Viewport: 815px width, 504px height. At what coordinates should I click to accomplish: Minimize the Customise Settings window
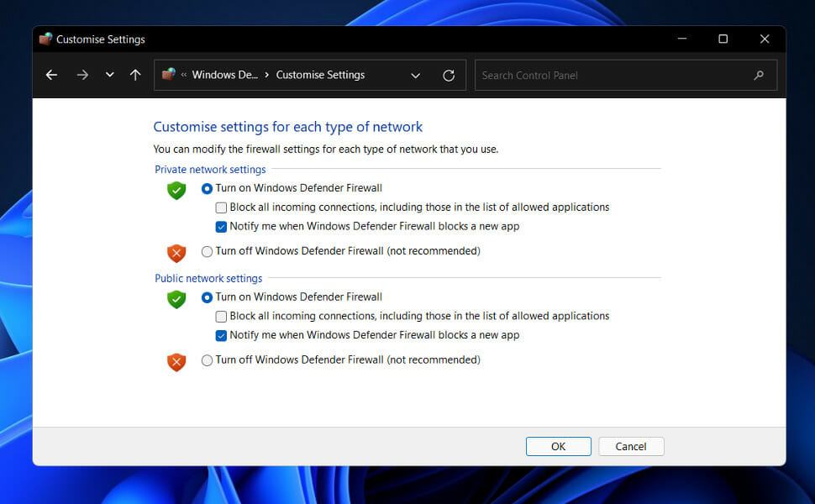tap(682, 39)
